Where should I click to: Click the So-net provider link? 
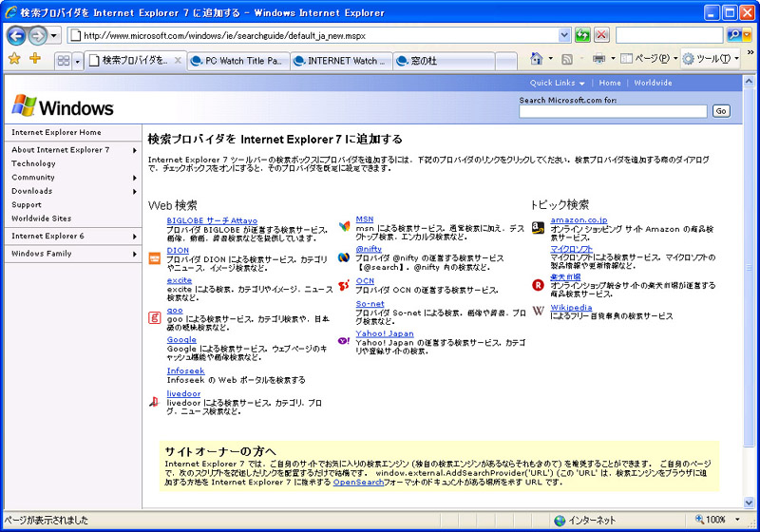(370, 304)
